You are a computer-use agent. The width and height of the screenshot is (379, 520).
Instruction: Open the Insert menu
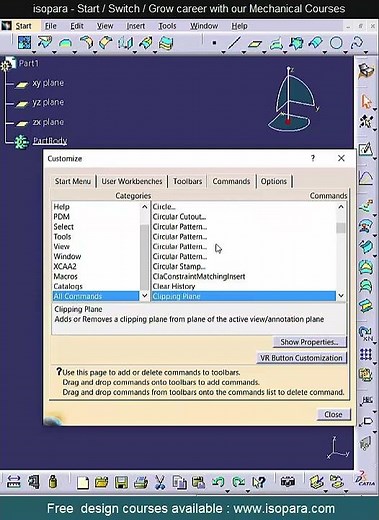tap(135, 26)
